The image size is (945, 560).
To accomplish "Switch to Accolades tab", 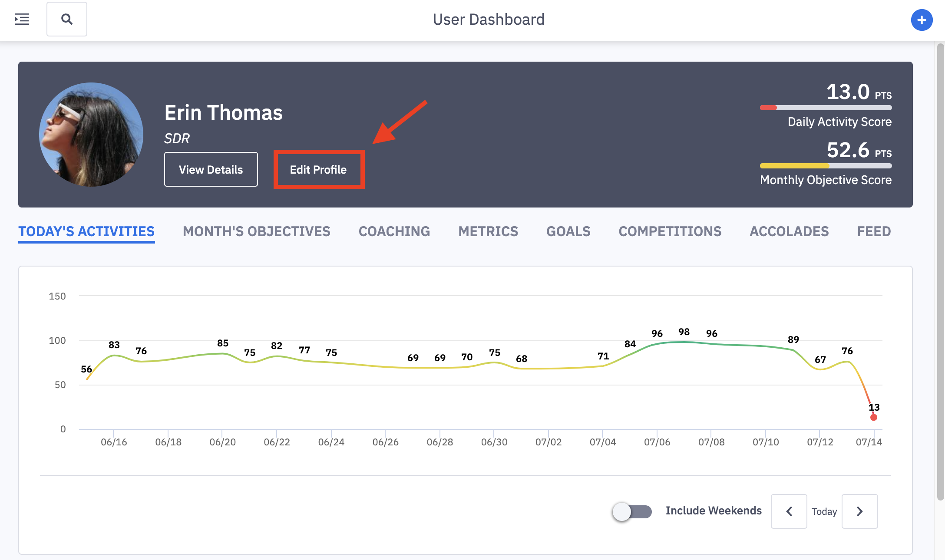I will coord(789,231).
